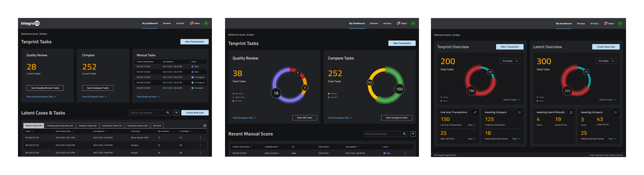
Task: Open user avatar A in left dashboard
Action: click(x=206, y=23)
